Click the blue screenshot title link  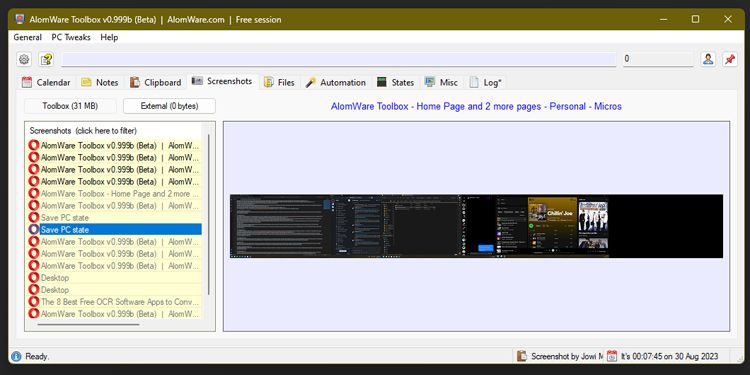tap(476, 106)
